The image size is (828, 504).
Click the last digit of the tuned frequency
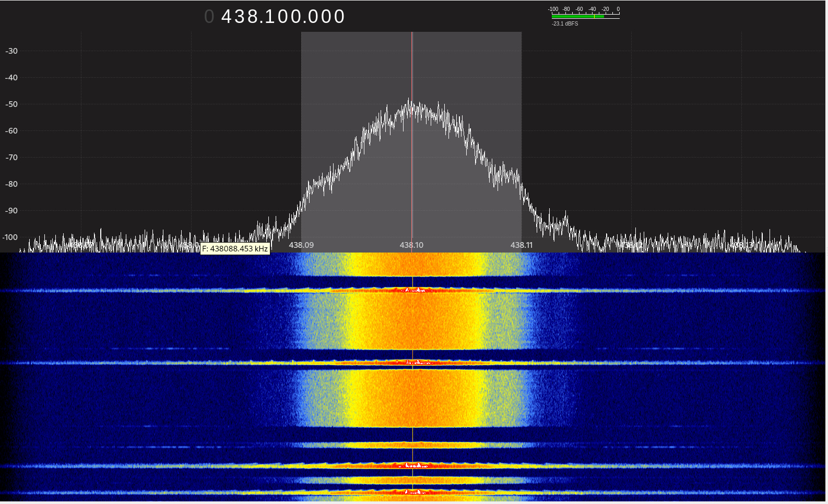point(340,17)
